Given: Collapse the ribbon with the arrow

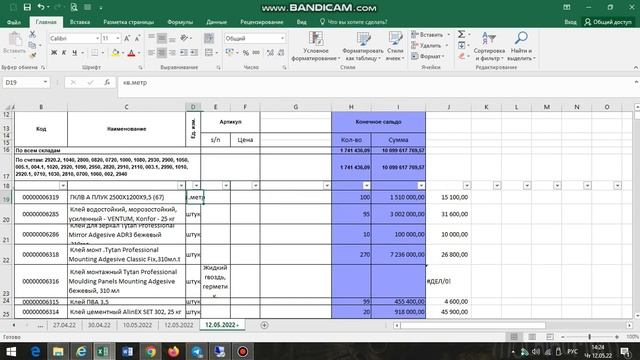Looking at the screenshot, I should [x=636, y=67].
